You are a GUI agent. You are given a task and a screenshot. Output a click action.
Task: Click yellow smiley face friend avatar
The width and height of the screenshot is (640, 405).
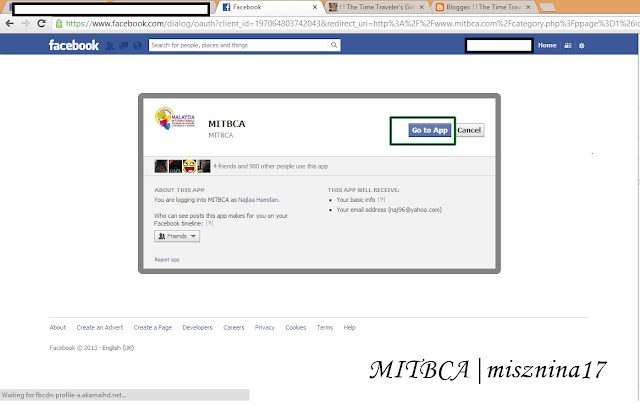pos(189,166)
